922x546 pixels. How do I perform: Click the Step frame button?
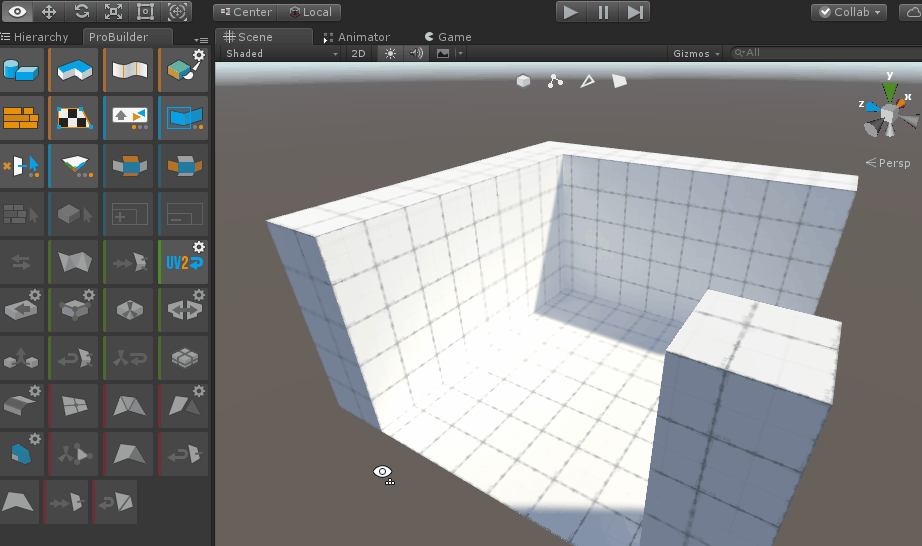[634, 12]
